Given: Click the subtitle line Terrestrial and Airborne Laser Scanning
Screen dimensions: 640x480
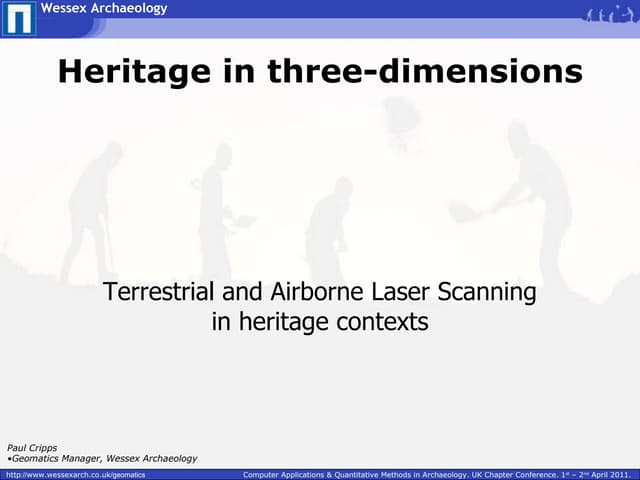Looking at the screenshot, I should pos(320,292).
